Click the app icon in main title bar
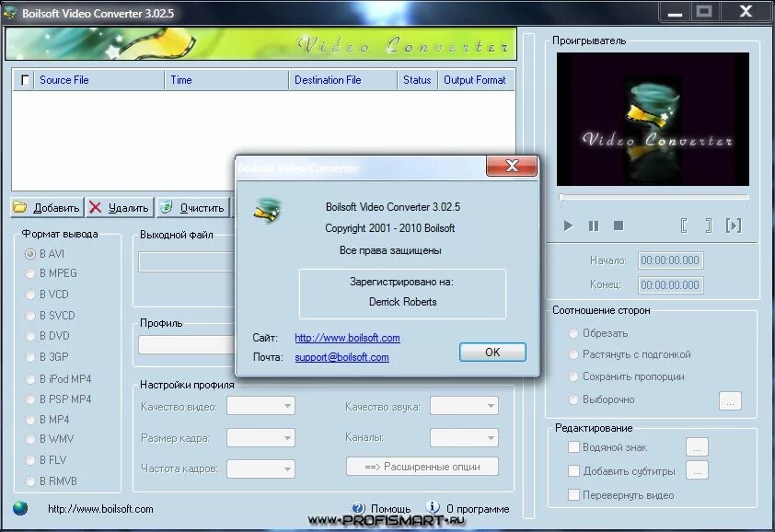 pyautogui.click(x=9, y=14)
